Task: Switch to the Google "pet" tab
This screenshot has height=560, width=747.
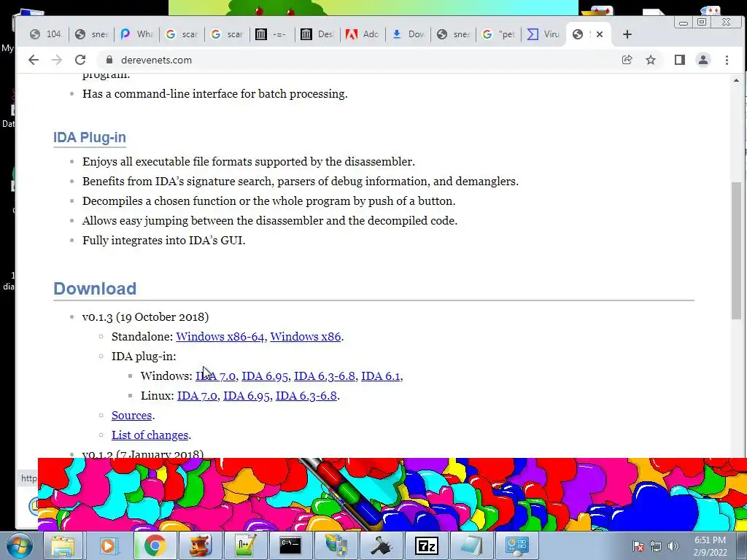Action: tap(499, 34)
